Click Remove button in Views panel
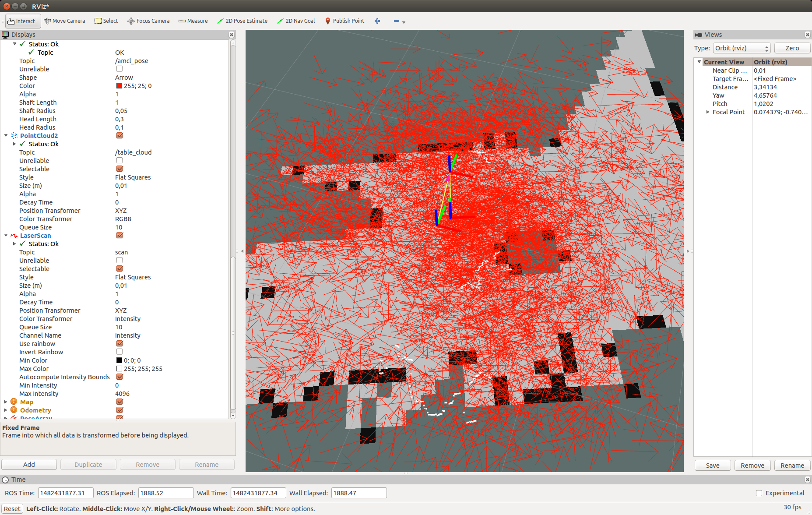The height and width of the screenshot is (515, 812). 752,466
